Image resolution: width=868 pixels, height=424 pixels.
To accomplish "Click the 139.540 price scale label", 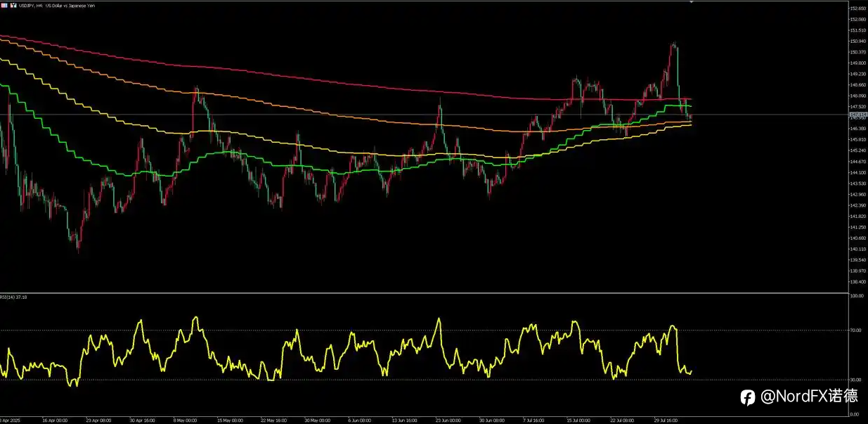I will (857, 260).
